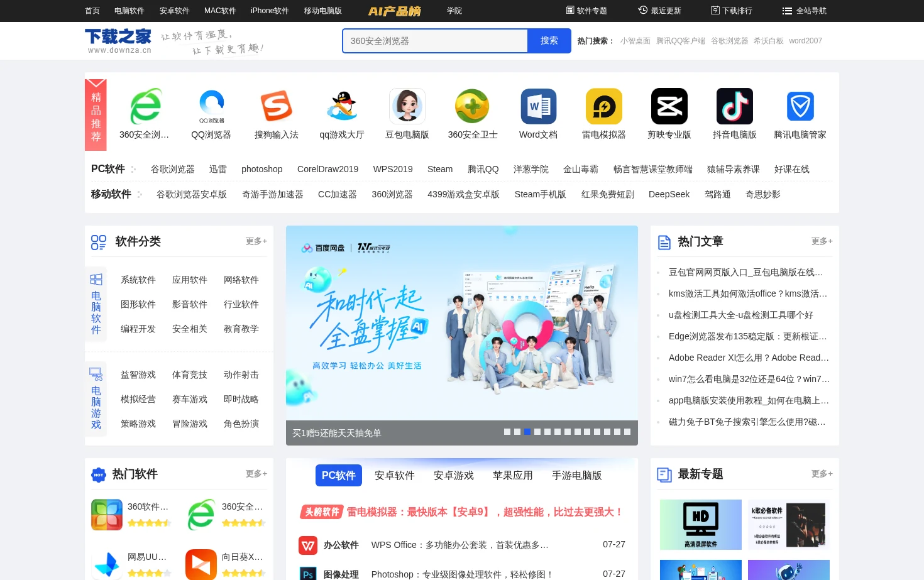This screenshot has width=924, height=580.
Task: Select the first carousel dot indicator
Action: [x=507, y=432]
